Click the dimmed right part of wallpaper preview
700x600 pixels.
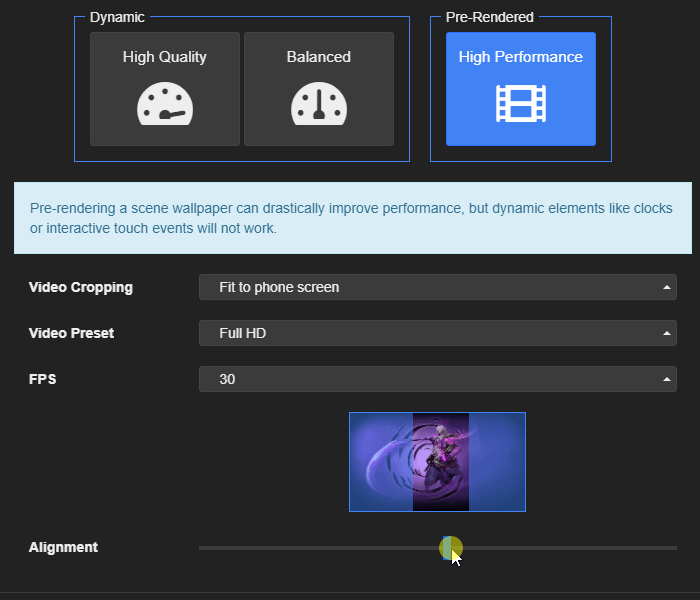tap(497, 462)
